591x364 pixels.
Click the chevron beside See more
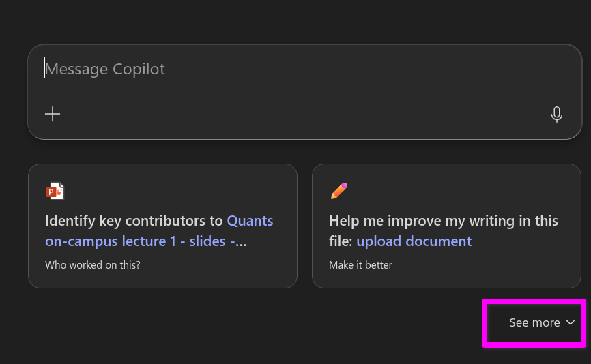coord(571,322)
